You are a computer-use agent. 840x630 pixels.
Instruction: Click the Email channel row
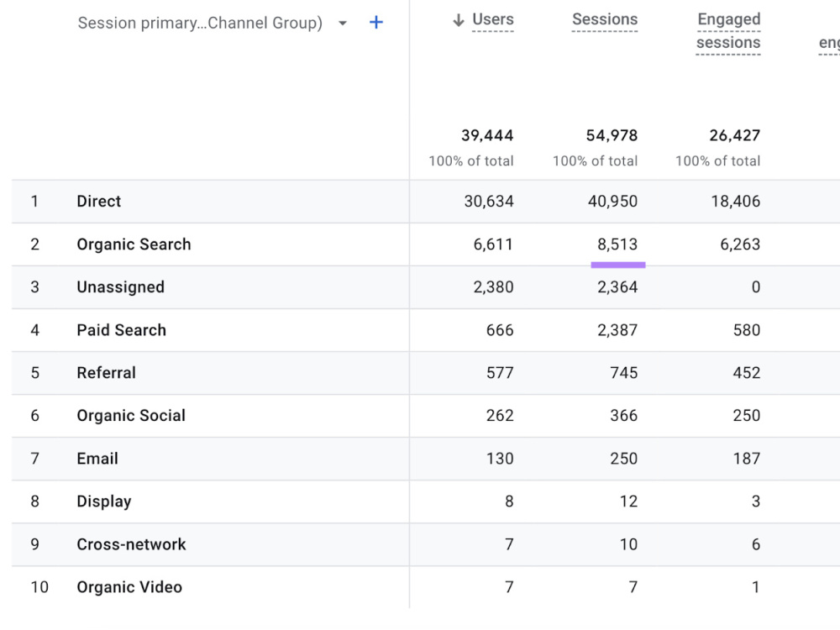426,459
